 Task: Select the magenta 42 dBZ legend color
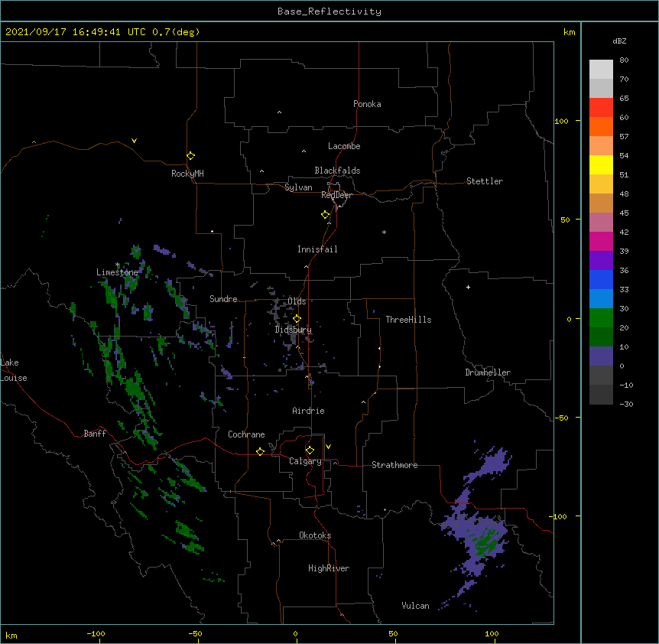coord(601,241)
